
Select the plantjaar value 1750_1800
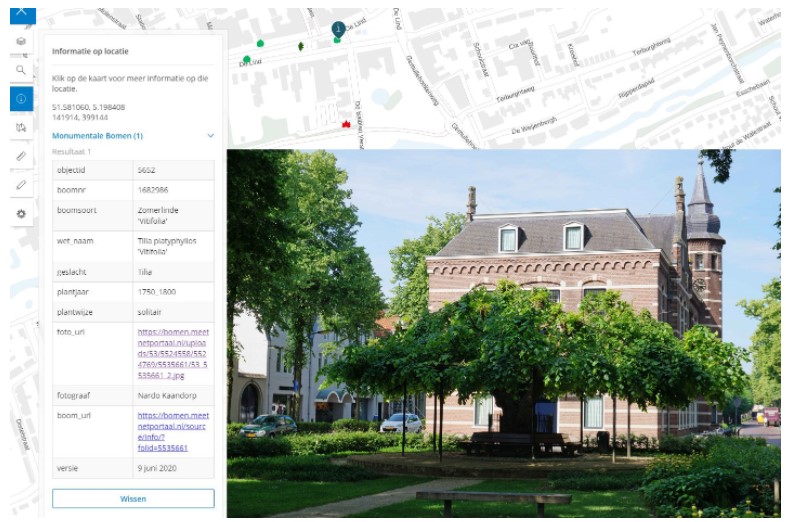point(157,292)
